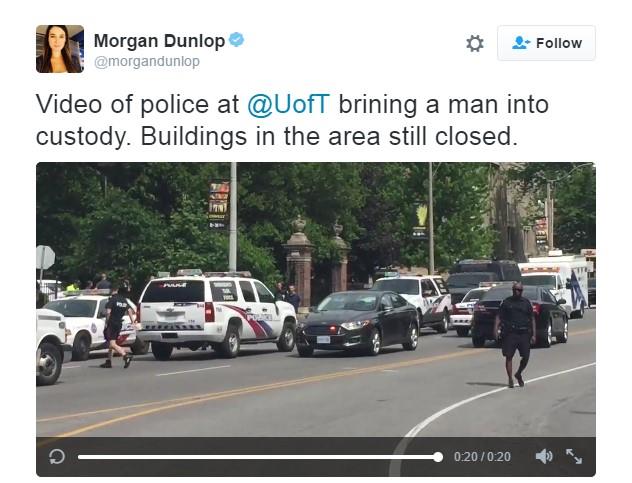Click the white police SUV in the video
This screenshot has height=483, width=632.
[216, 316]
